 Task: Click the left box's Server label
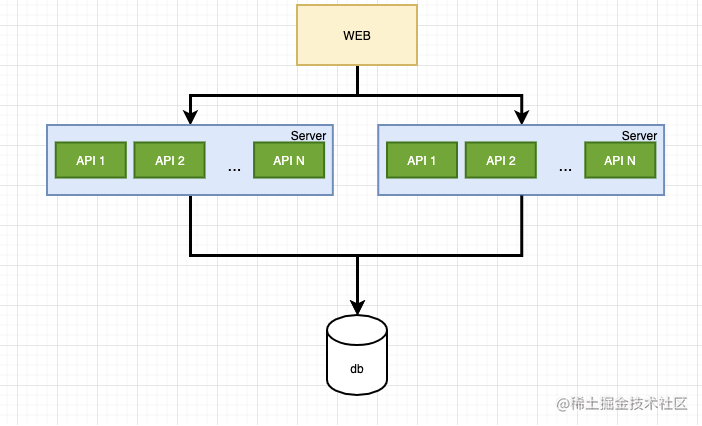pyautogui.click(x=308, y=136)
